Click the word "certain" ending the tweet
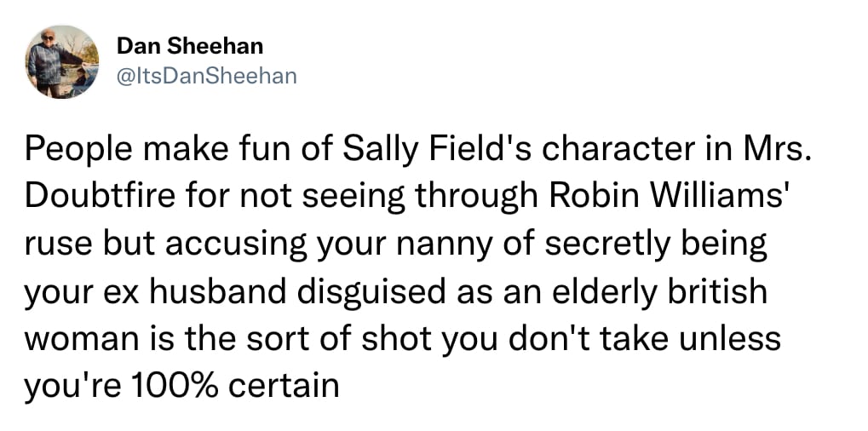868x431 pixels. click(x=284, y=386)
